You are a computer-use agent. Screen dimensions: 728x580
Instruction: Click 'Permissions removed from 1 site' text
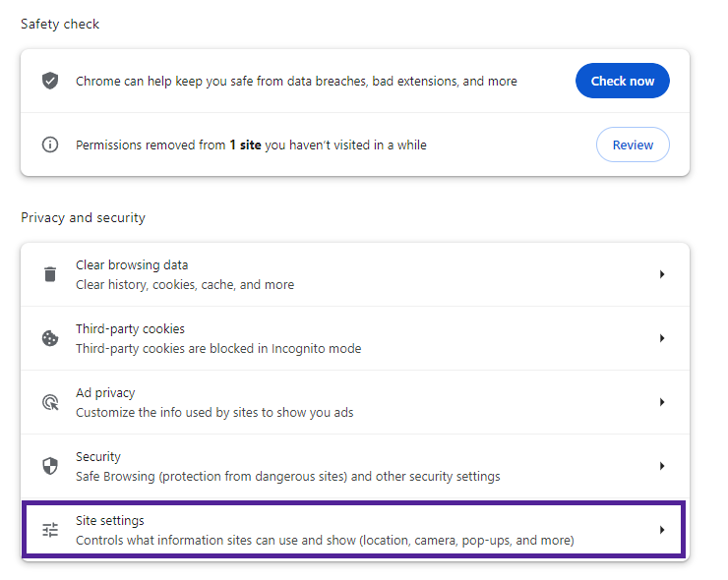(x=251, y=145)
